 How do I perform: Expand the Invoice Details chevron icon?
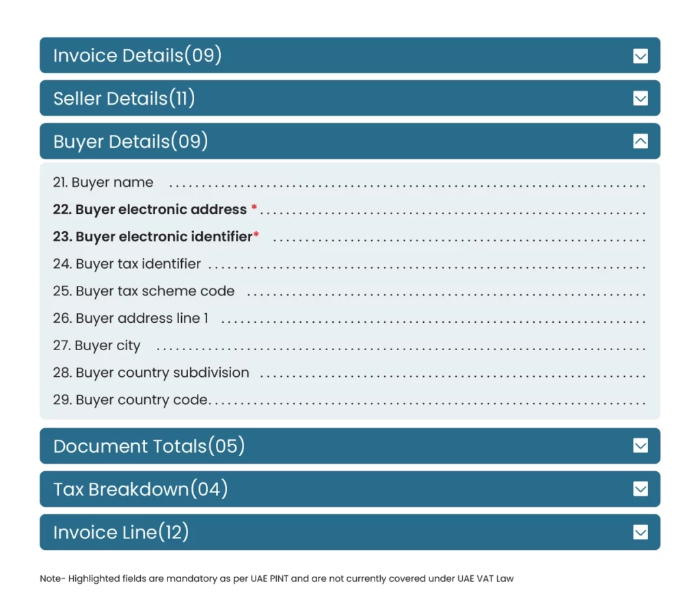click(x=641, y=56)
